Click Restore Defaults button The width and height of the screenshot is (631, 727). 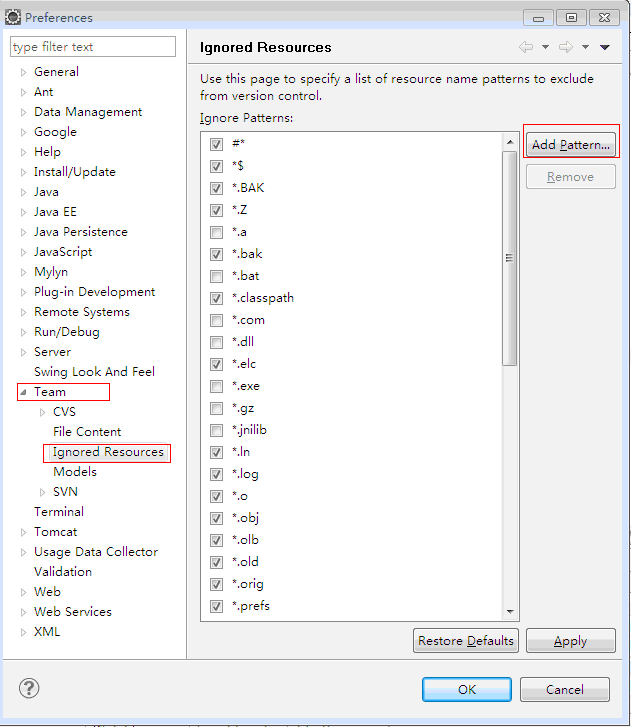(x=465, y=641)
